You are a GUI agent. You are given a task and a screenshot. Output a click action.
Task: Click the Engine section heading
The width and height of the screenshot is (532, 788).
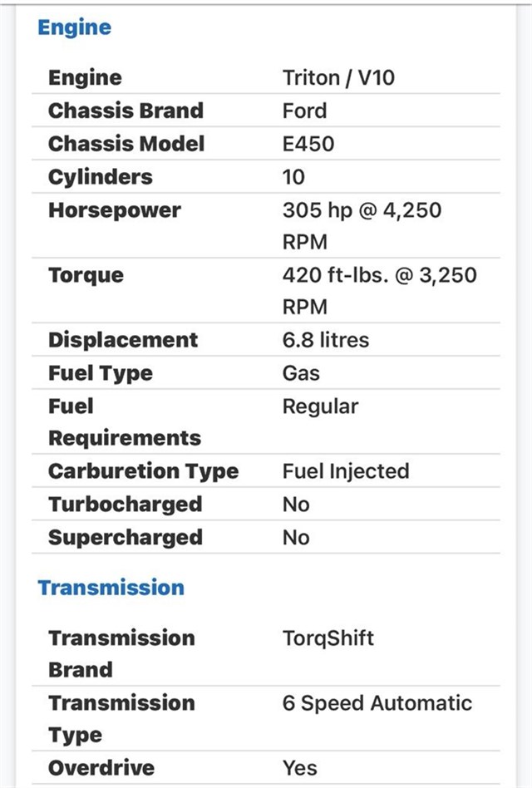click(x=75, y=27)
